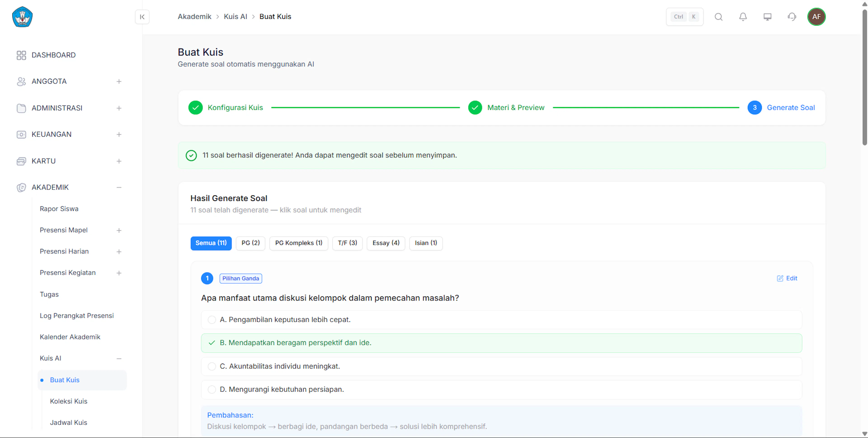Expand the Administrasi menu plus
868x438 pixels.
click(x=119, y=108)
